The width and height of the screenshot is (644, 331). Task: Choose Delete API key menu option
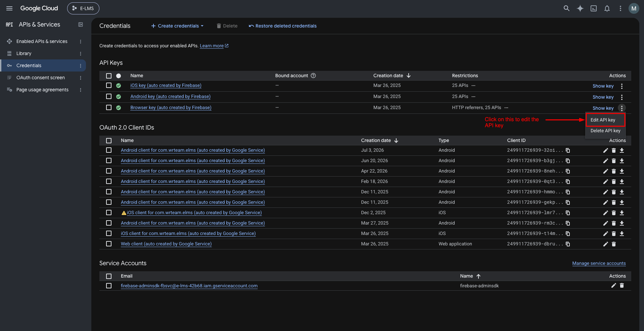[605, 131]
